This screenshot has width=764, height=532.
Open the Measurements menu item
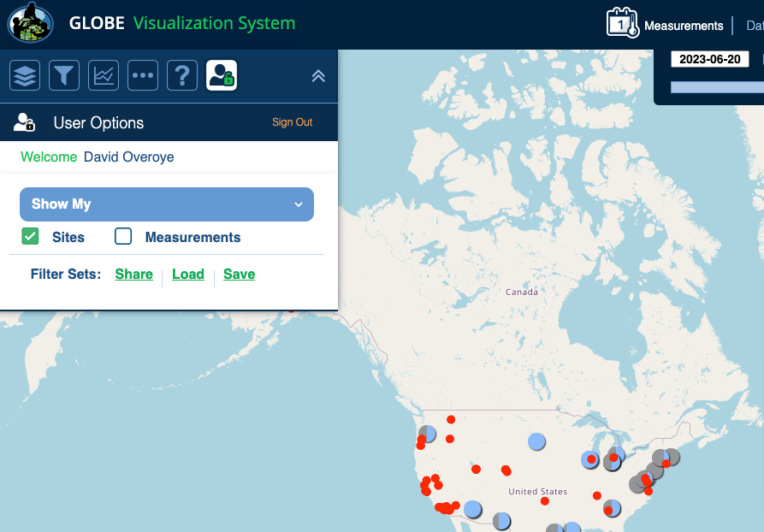click(683, 26)
